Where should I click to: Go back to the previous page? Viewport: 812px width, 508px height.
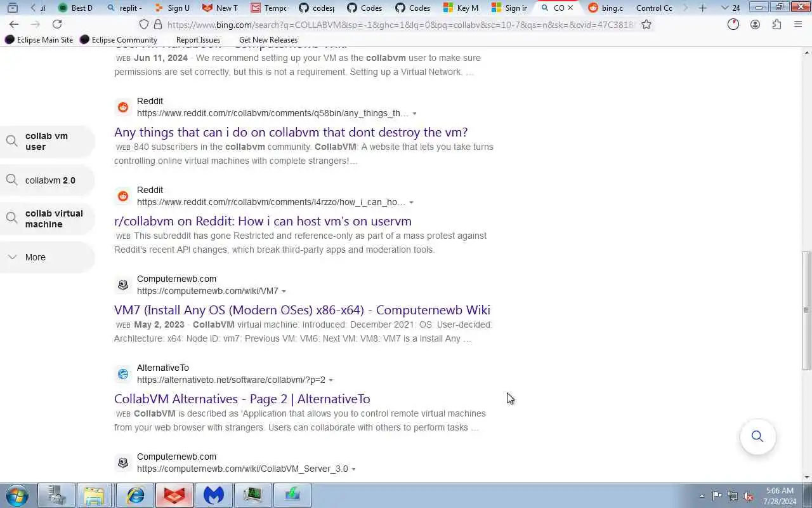(x=14, y=24)
